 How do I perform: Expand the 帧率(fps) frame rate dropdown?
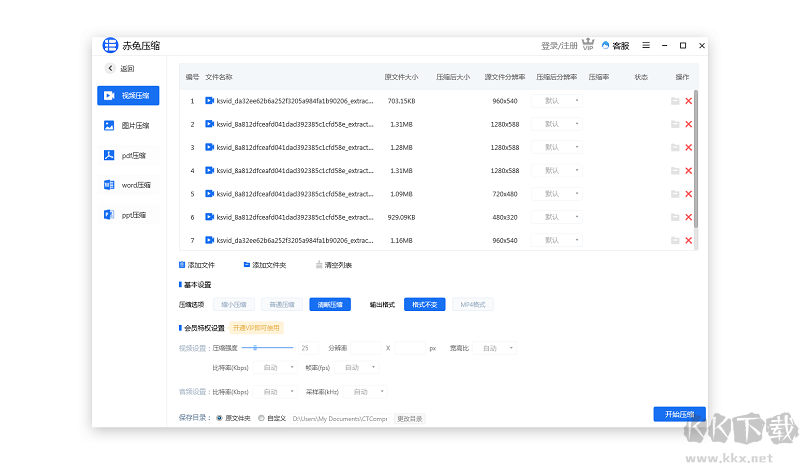358,367
